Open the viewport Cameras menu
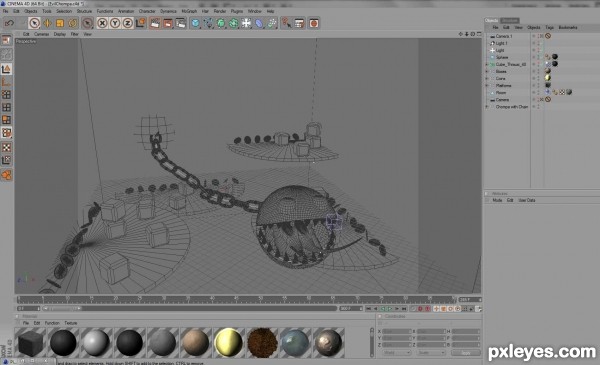The height and width of the screenshot is (365, 600). click(41, 34)
